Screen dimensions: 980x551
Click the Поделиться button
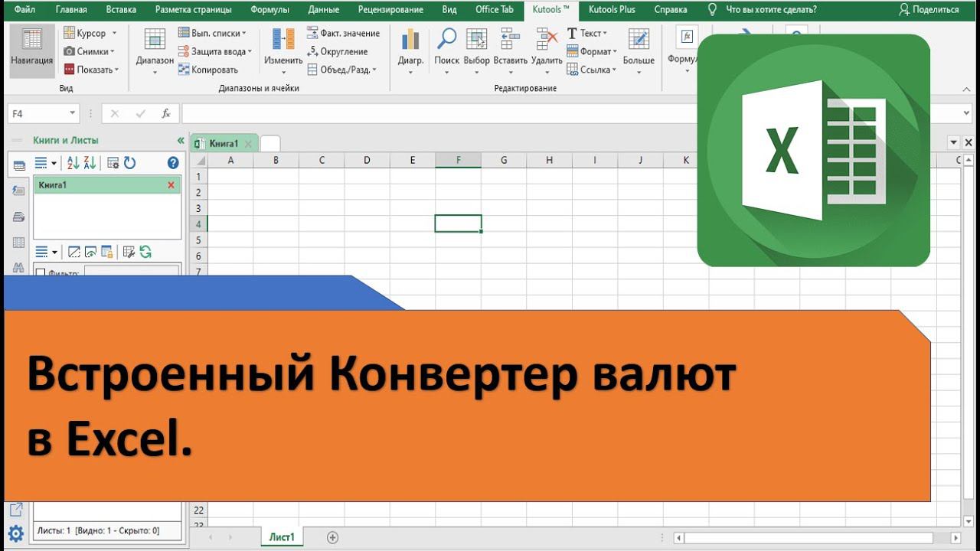(929, 10)
